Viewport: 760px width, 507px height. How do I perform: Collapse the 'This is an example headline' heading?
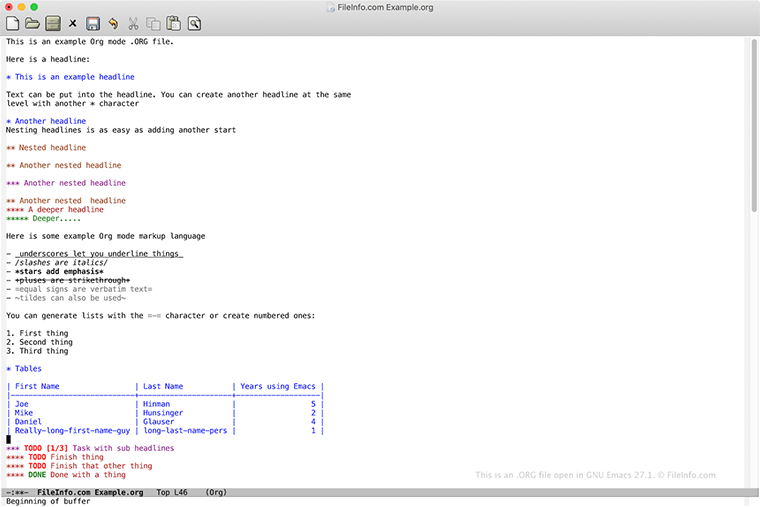tap(74, 77)
